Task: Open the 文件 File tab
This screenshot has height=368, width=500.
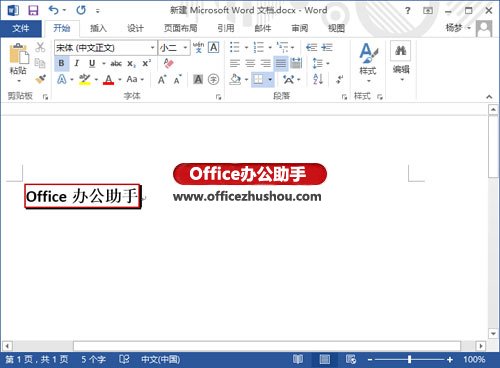Action: (21, 28)
